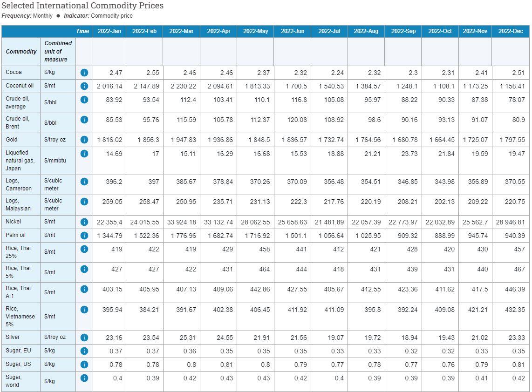Select the 2022-Dec column header
This screenshot has height=392, width=532.
click(x=510, y=31)
